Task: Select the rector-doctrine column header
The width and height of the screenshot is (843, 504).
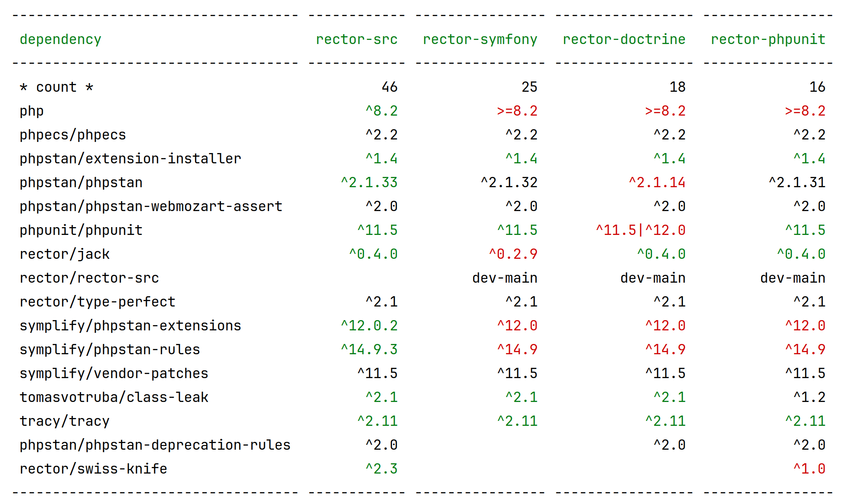Action: click(x=624, y=39)
